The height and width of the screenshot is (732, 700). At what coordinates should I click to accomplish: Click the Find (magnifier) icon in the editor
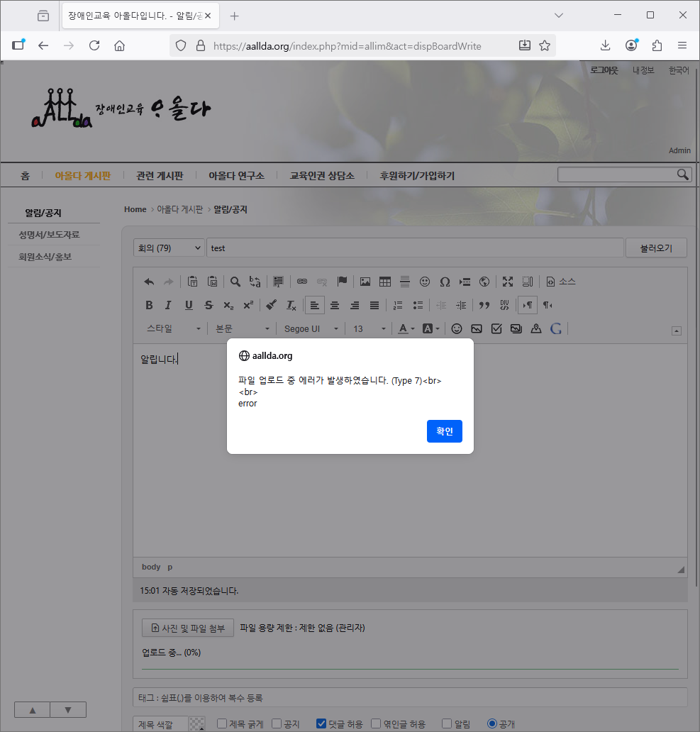[235, 282]
